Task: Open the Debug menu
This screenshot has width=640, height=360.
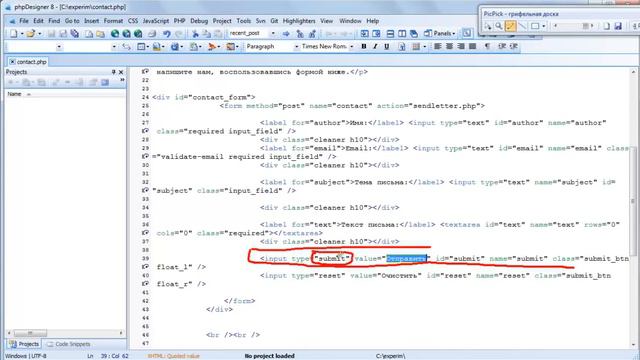Action: tap(199, 21)
